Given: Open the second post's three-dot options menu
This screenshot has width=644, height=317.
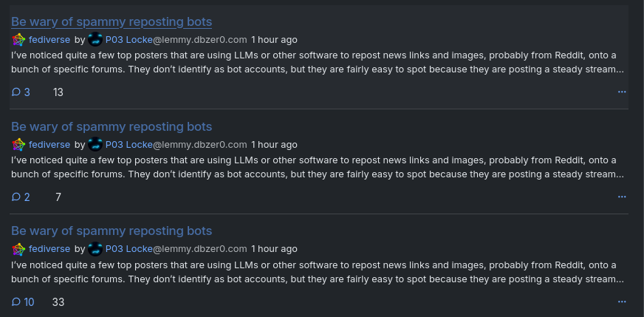Looking at the screenshot, I should (622, 197).
